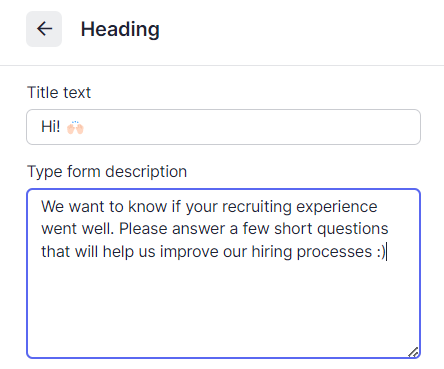The image size is (444, 369).
Task: Place cursor on the word "processes"
Action: coord(334,252)
